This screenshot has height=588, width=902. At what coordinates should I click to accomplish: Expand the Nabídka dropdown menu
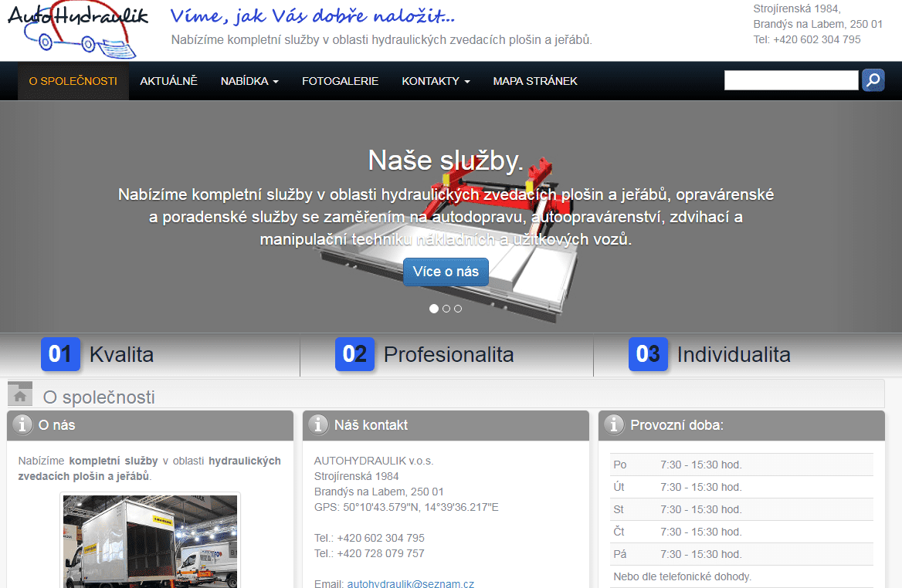click(x=249, y=81)
